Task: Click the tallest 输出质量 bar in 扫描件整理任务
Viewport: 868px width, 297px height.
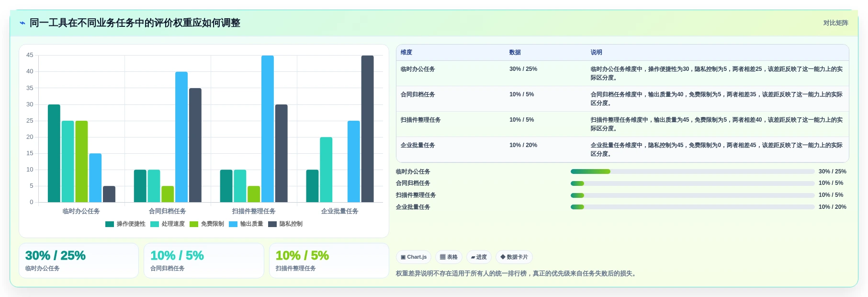Action: [268, 129]
